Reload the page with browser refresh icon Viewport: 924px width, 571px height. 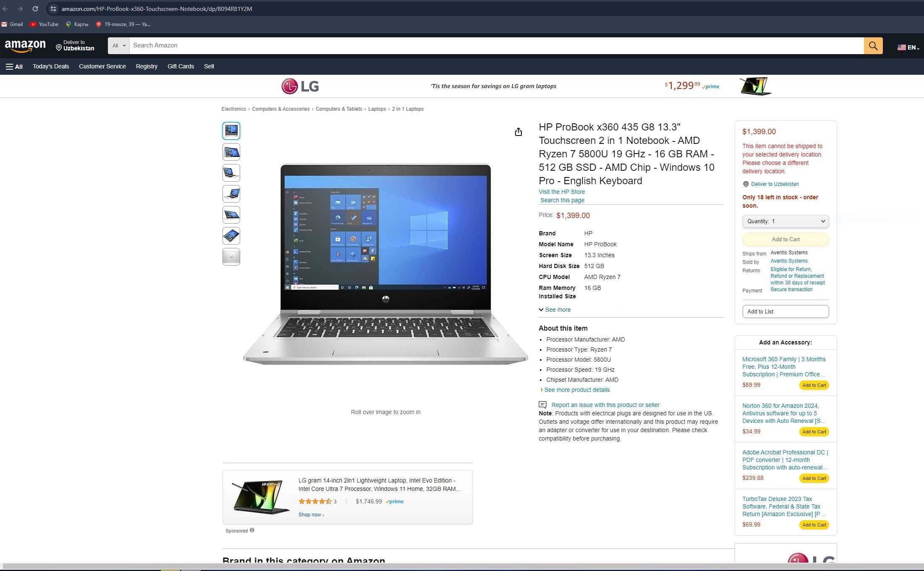[x=35, y=9]
